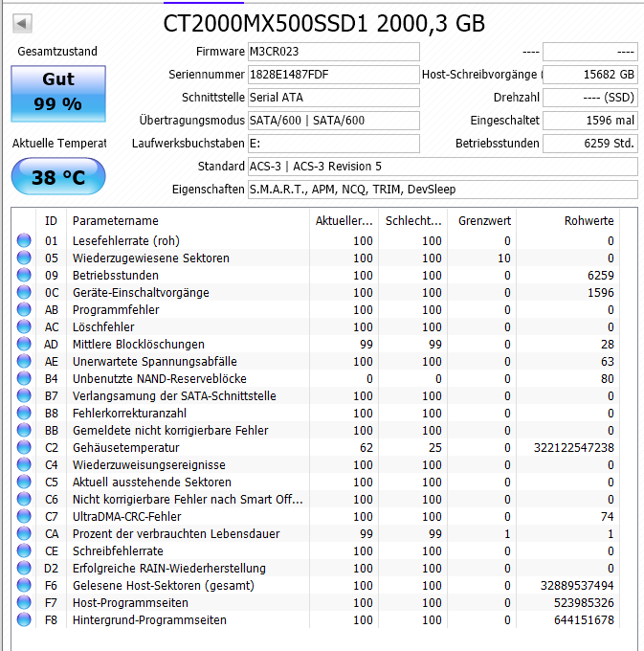The width and height of the screenshot is (644, 651).
Task: Click the 38 °C temperature indicator
Action: (x=58, y=176)
